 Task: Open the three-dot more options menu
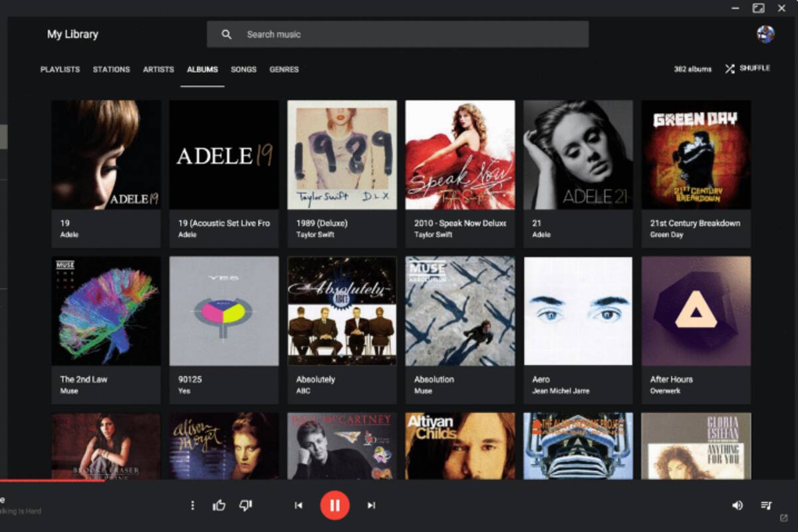click(192, 505)
